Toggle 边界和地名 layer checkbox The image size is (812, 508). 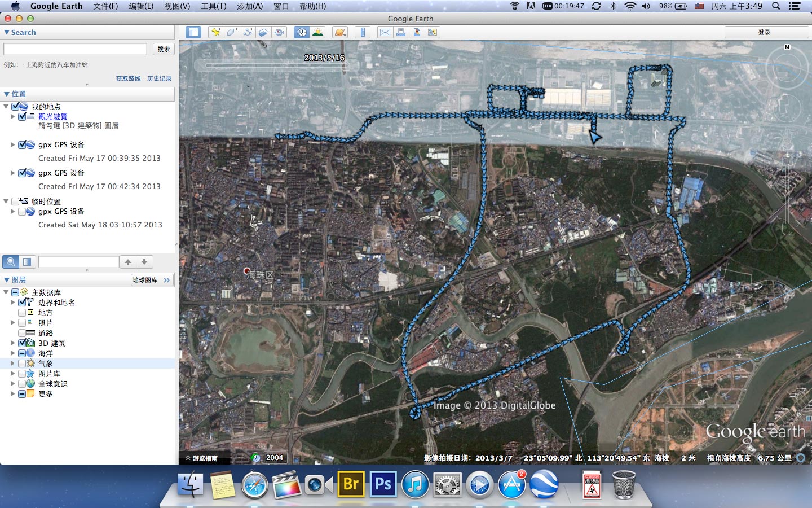(x=23, y=303)
